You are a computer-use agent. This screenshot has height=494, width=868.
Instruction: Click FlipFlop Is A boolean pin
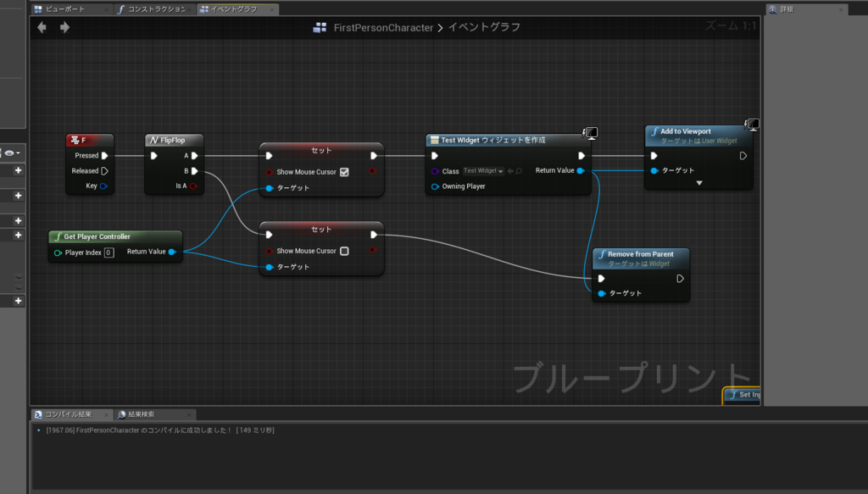(x=193, y=186)
